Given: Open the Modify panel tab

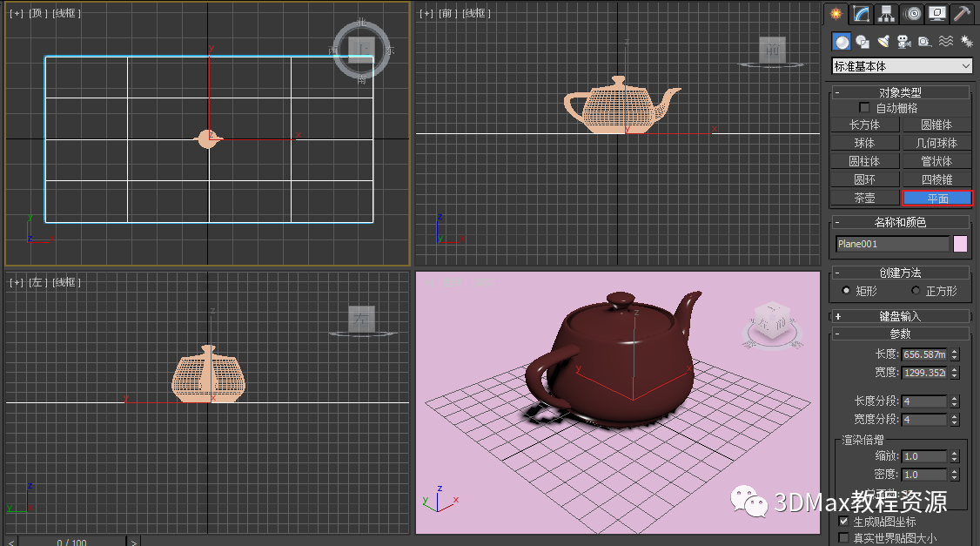Looking at the screenshot, I should 861,13.
